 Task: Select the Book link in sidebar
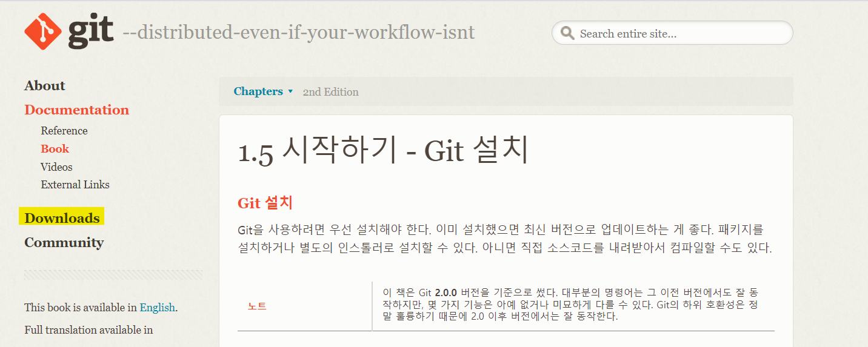55,149
